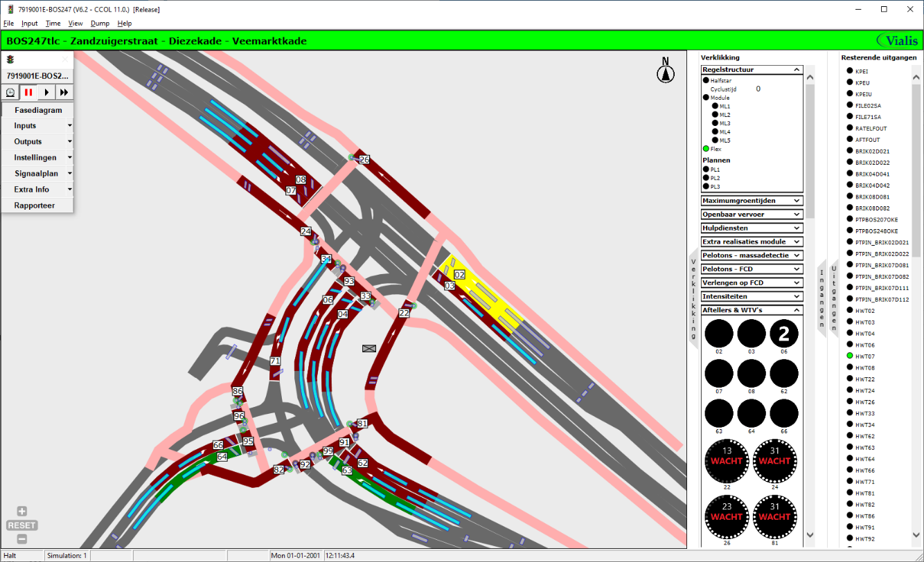Toggle the PL1 plan indicator

click(x=706, y=170)
